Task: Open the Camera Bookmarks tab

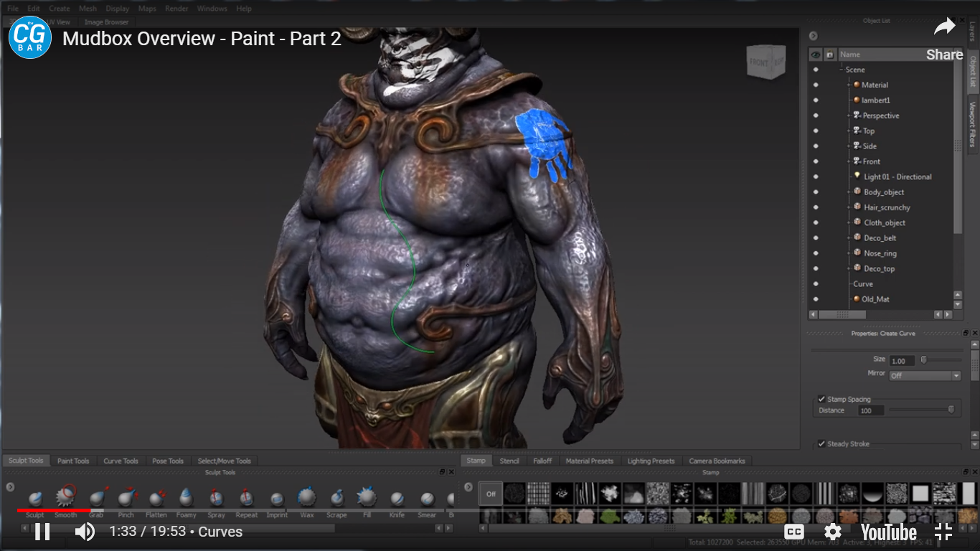Action: tap(717, 461)
